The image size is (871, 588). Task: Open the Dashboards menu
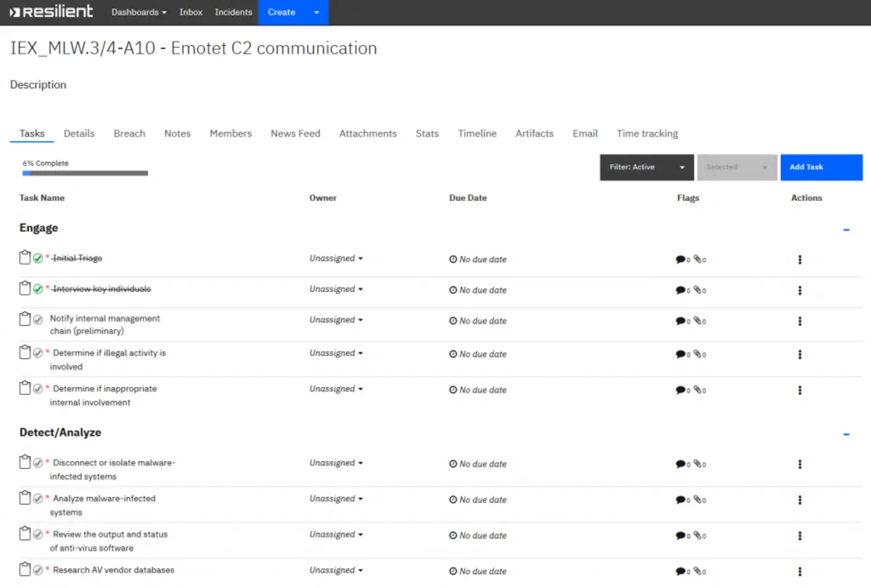pos(139,12)
